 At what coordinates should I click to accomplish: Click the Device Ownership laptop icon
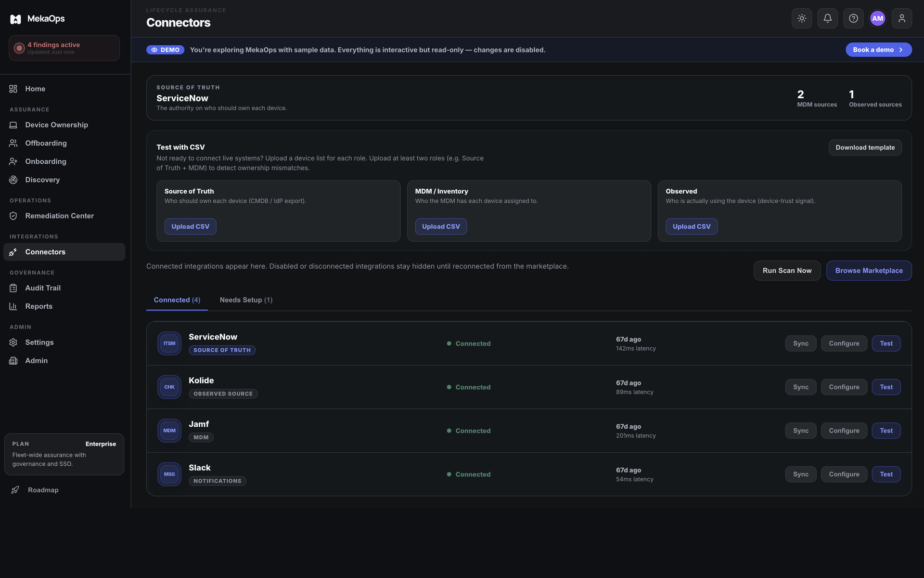(13, 125)
